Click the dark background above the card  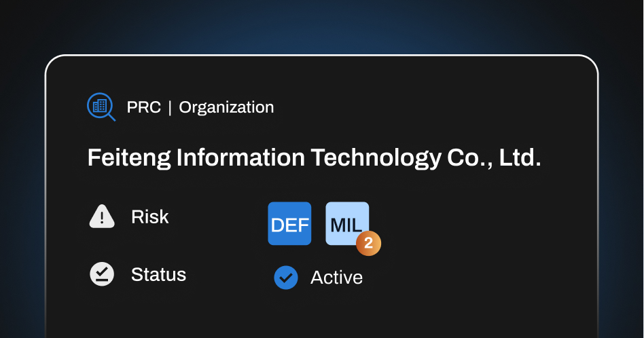point(322,24)
